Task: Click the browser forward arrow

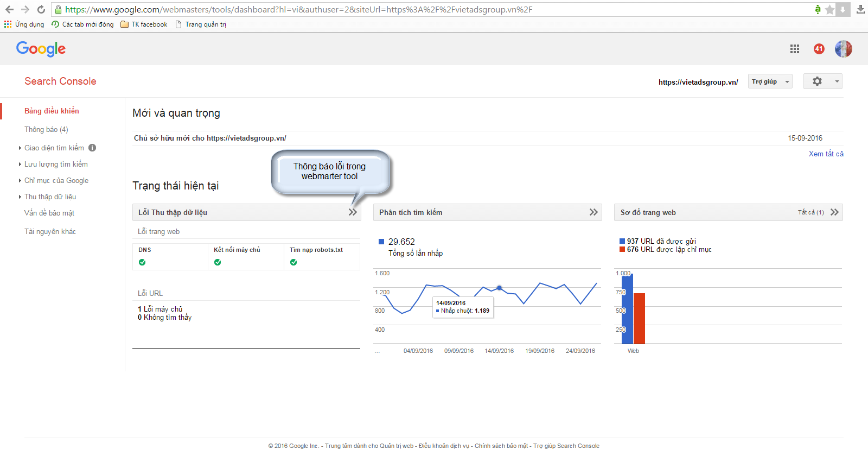Action: 25,9
